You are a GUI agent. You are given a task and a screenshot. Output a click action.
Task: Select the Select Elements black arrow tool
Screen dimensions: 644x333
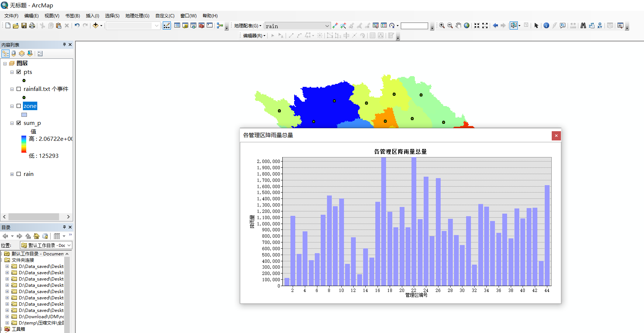click(536, 26)
